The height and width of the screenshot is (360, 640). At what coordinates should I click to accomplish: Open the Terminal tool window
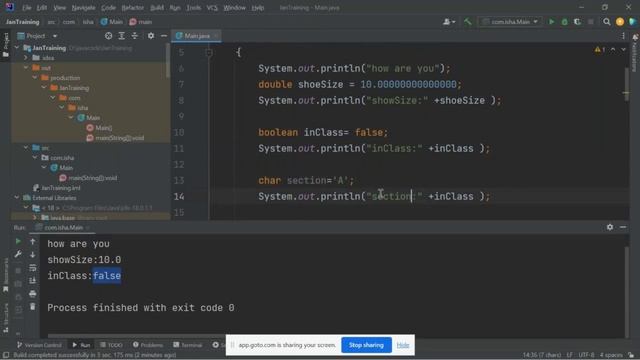click(187, 345)
